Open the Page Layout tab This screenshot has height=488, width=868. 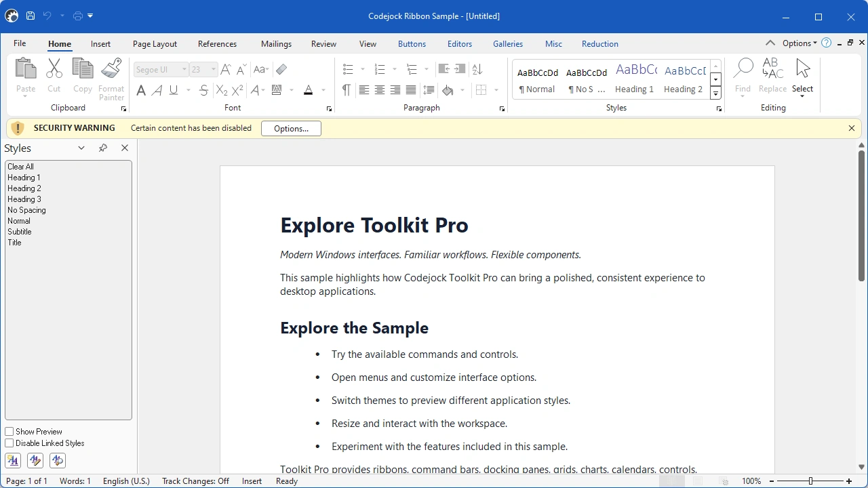click(155, 44)
